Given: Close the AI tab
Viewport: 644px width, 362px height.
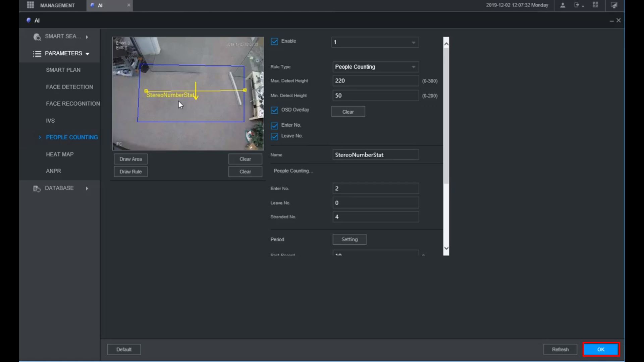Looking at the screenshot, I should (128, 5).
